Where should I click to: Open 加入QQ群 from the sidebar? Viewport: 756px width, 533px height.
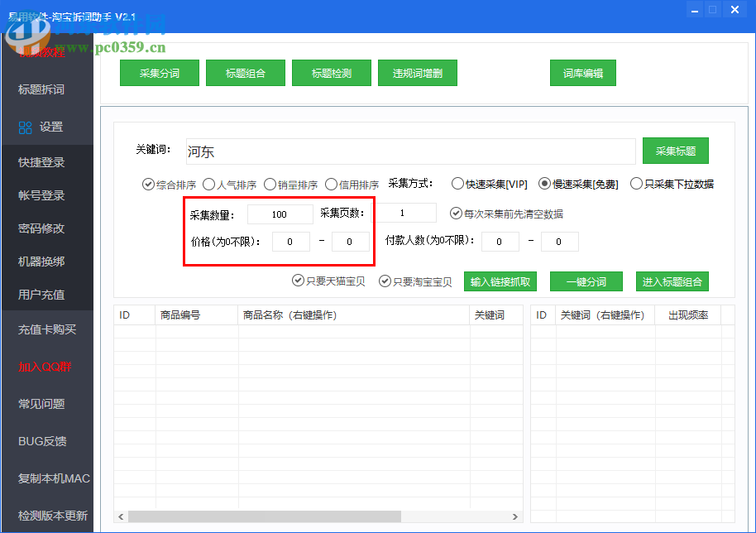(x=43, y=367)
